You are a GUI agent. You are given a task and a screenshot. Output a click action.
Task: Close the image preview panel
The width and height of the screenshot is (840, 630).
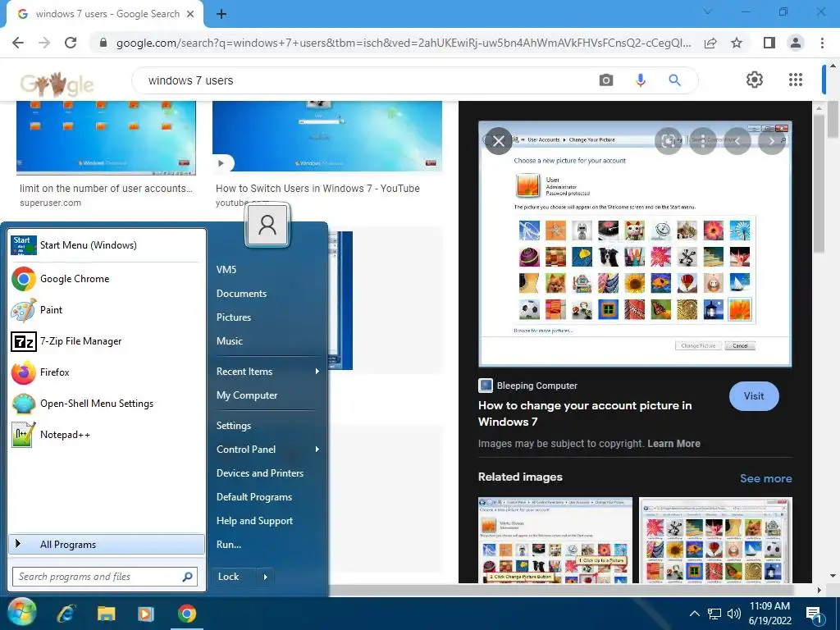pos(498,141)
